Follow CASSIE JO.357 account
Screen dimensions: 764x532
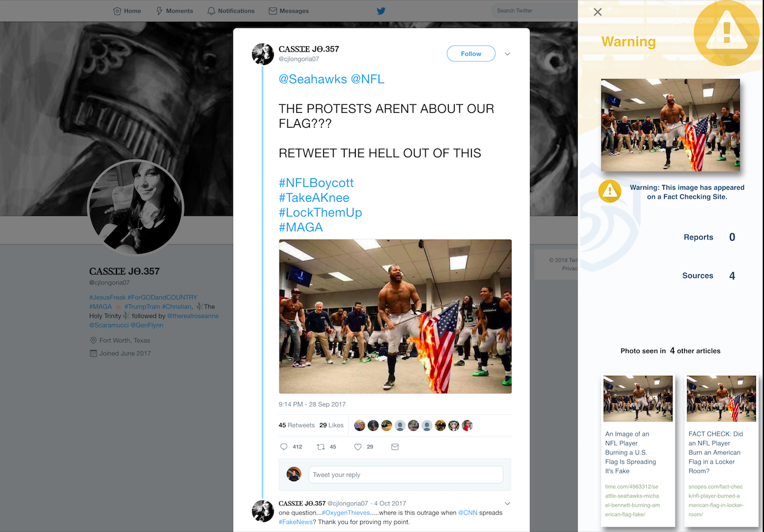(x=471, y=54)
